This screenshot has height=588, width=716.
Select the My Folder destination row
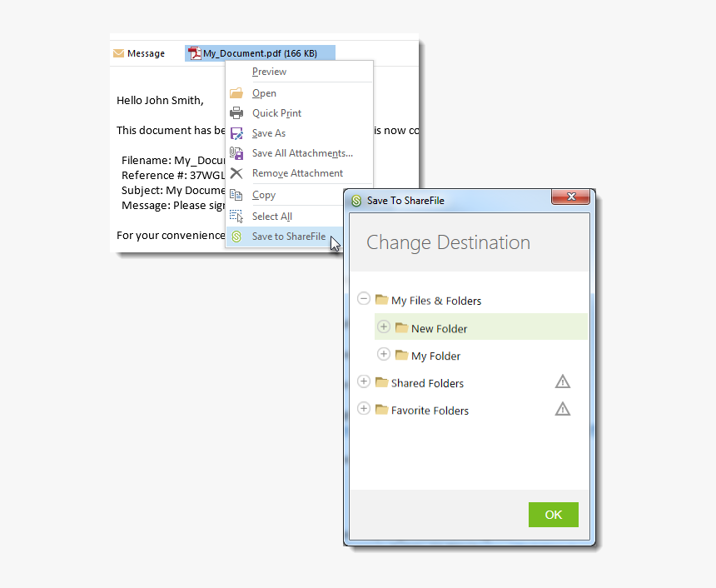481,355
